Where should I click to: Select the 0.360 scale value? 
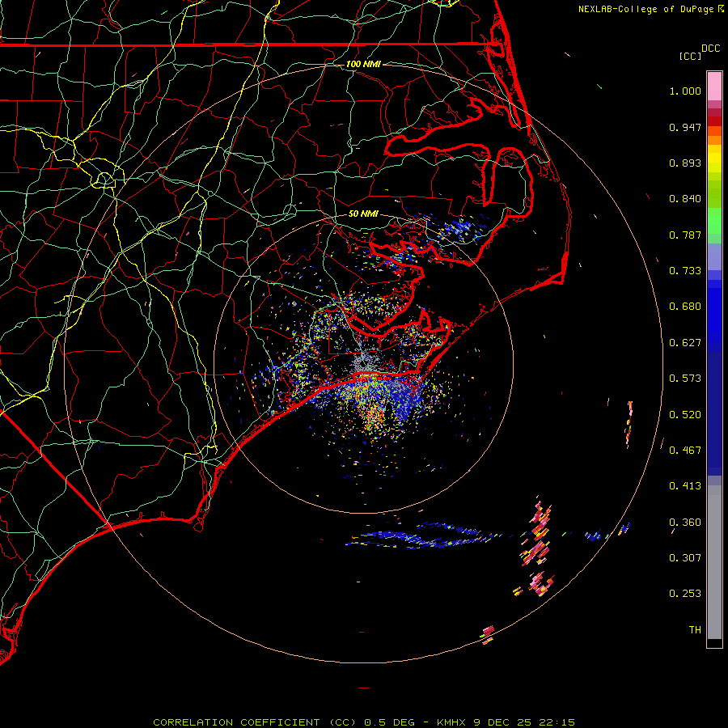(685, 523)
